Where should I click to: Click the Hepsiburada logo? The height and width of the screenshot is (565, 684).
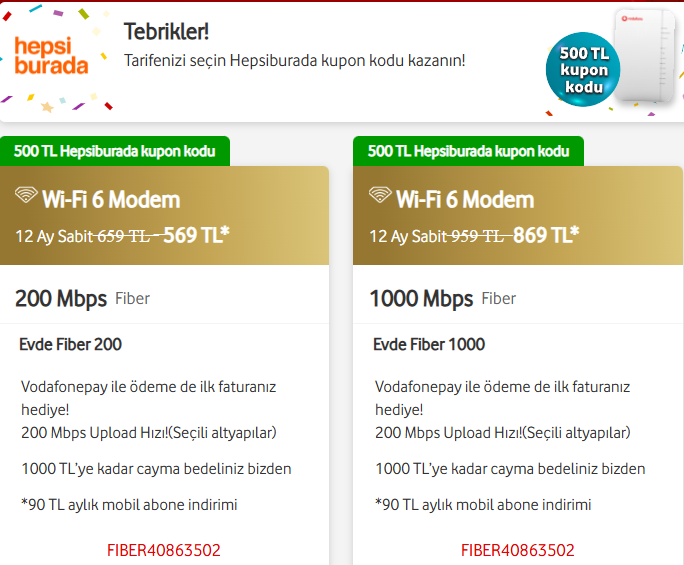[x=51, y=56]
